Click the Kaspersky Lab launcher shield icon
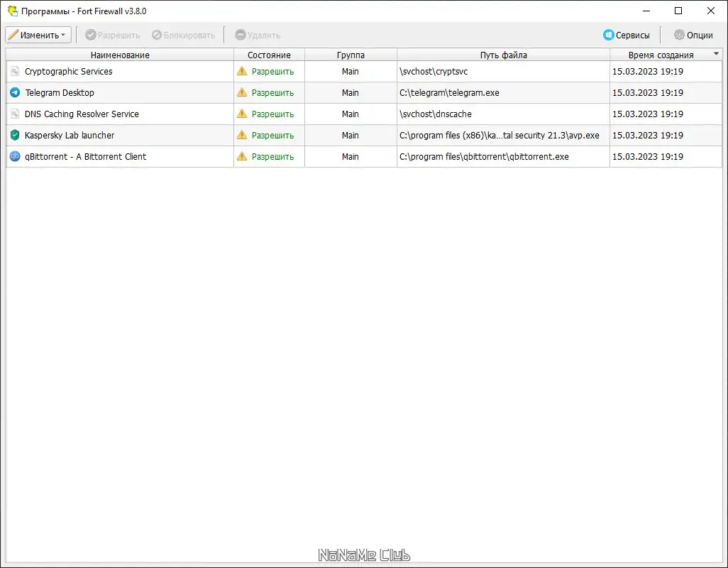 pos(15,135)
